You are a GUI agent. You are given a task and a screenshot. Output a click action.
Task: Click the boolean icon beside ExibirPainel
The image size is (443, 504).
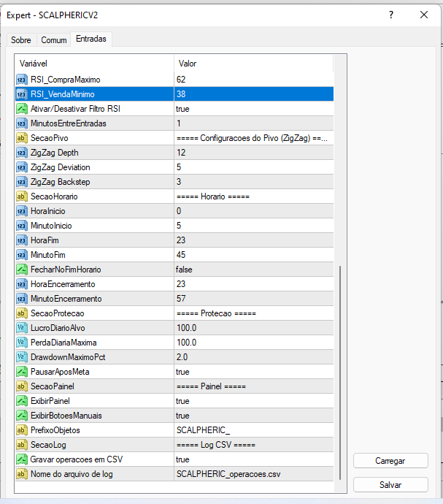(21, 401)
